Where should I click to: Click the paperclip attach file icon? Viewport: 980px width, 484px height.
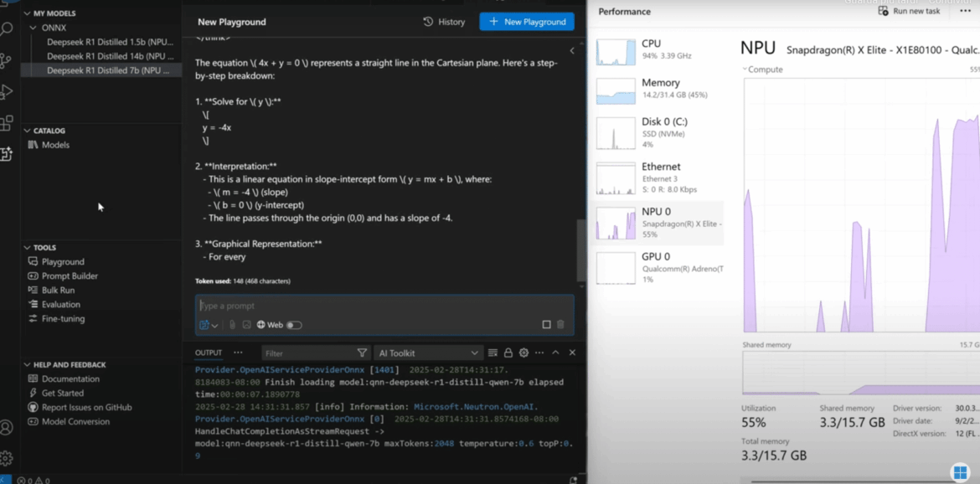(x=232, y=325)
